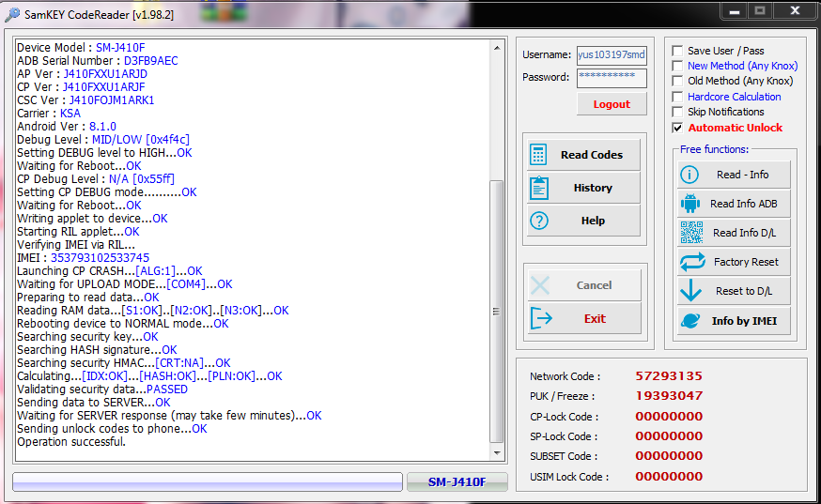Viewport: 821px width, 504px height.
Task: Close the SamKEY CodeReader window
Action: pos(796,11)
